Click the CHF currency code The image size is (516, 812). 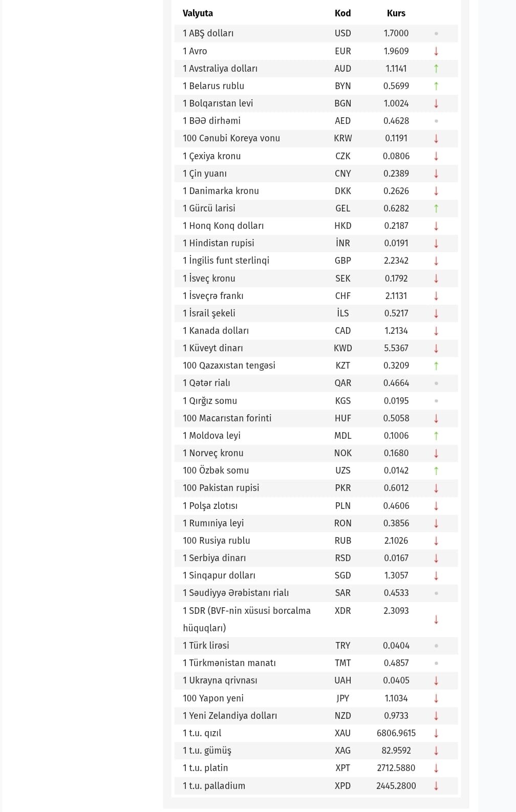[x=342, y=296]
